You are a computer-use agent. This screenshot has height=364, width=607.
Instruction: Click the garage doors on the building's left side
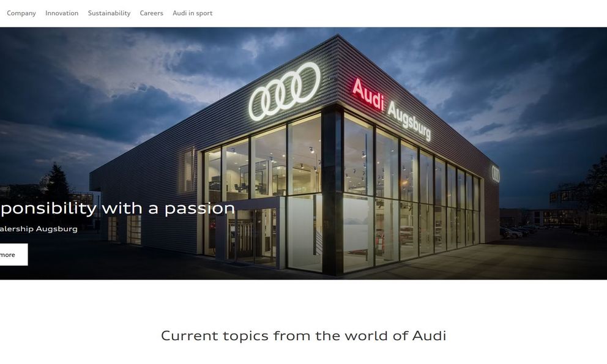(x=125, y=230)
